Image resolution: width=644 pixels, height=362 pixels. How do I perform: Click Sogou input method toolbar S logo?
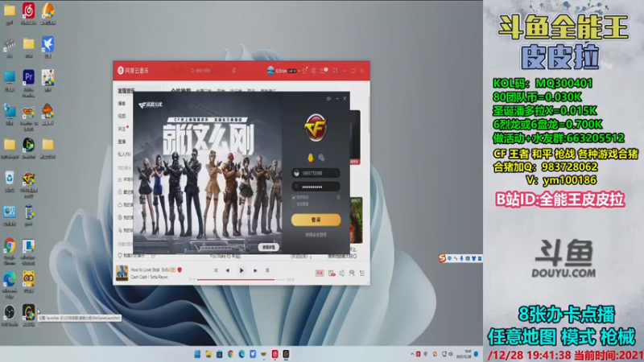click(442, 258)
